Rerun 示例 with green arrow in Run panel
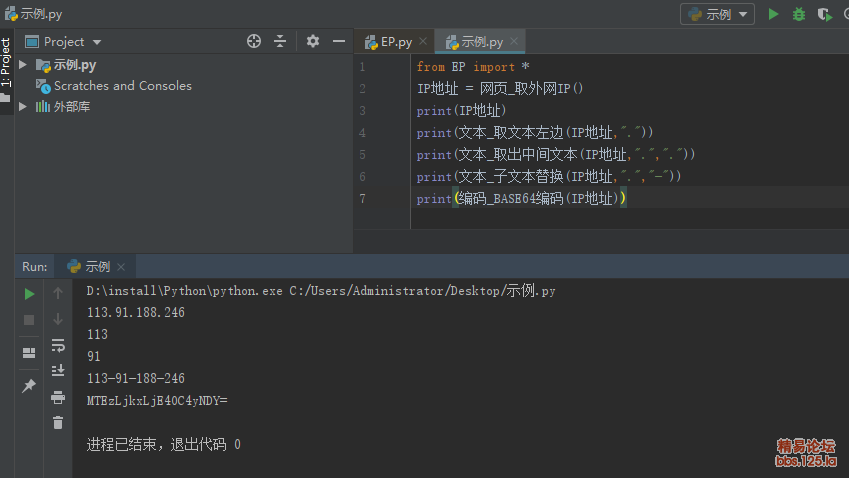 pyautogui.click(x=29, y=294)
